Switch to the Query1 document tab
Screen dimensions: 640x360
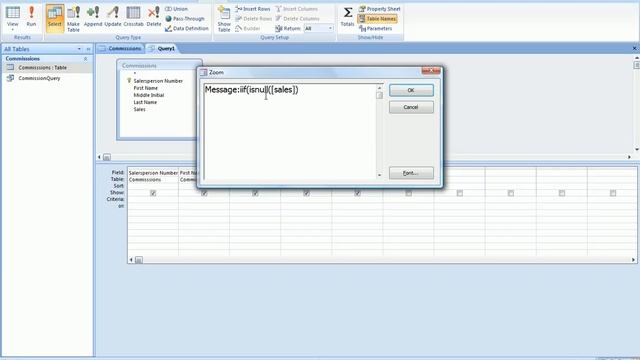pos(162,49)
